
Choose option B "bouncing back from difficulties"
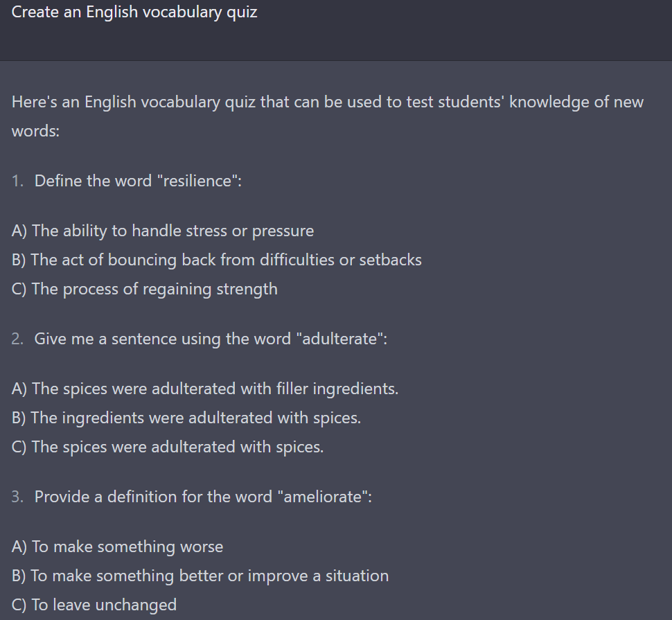[216, 260]
